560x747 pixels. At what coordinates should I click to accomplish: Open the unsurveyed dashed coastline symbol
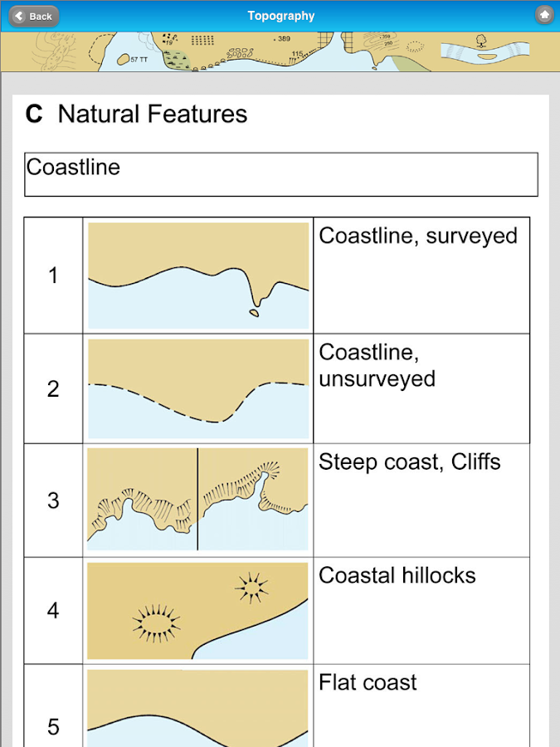pyautogui.click(x=198, y=388)
